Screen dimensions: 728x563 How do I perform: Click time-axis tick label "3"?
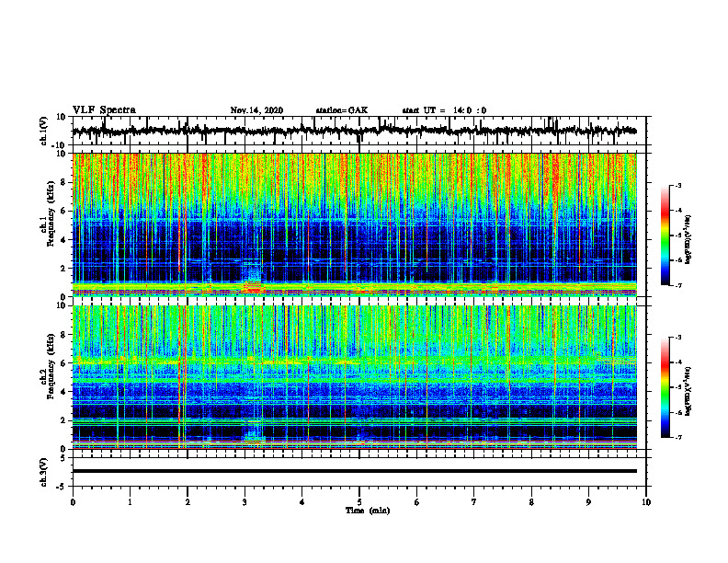click(x=245, y=502)
